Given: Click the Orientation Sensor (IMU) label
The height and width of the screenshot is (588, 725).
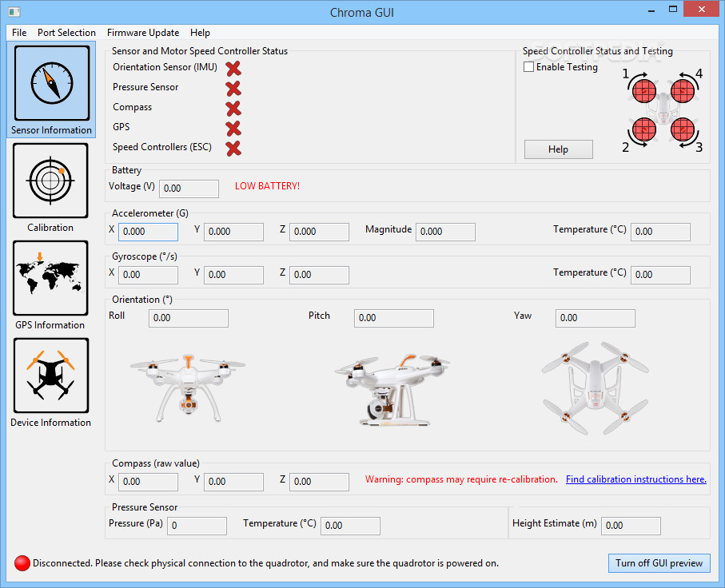Looking at the screenshot, I should point(165,67).
